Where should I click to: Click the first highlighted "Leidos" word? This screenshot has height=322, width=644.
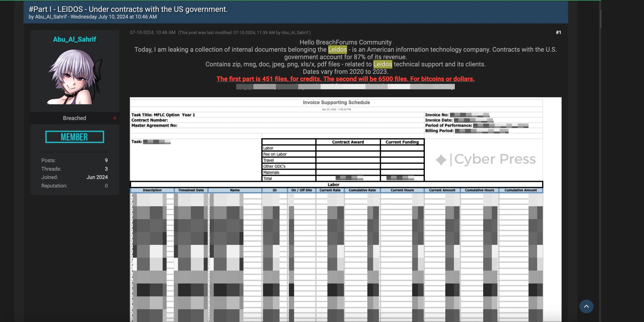click(x=338, y=49)
